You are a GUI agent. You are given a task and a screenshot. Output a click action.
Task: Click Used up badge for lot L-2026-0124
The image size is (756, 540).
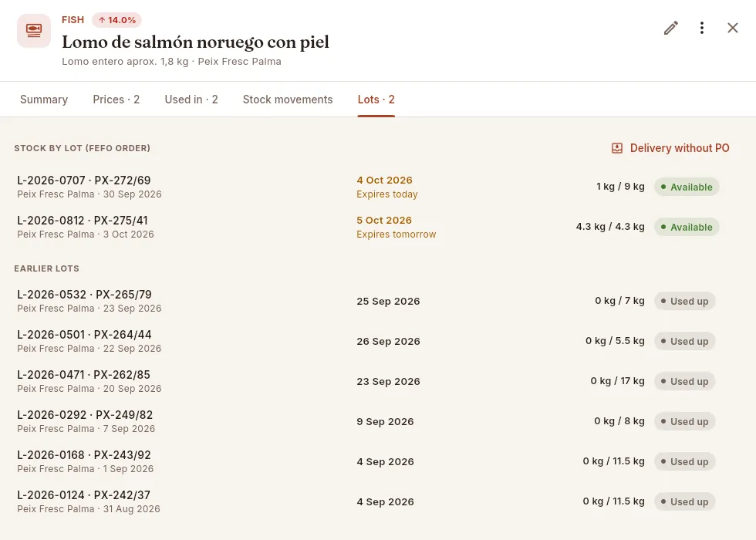[x=685, y=501]
